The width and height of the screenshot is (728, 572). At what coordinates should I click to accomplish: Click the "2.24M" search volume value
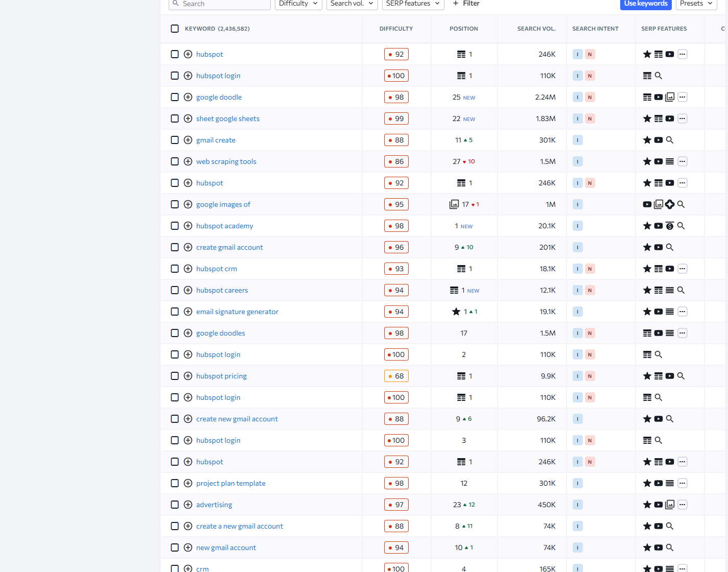pos(545,97)
